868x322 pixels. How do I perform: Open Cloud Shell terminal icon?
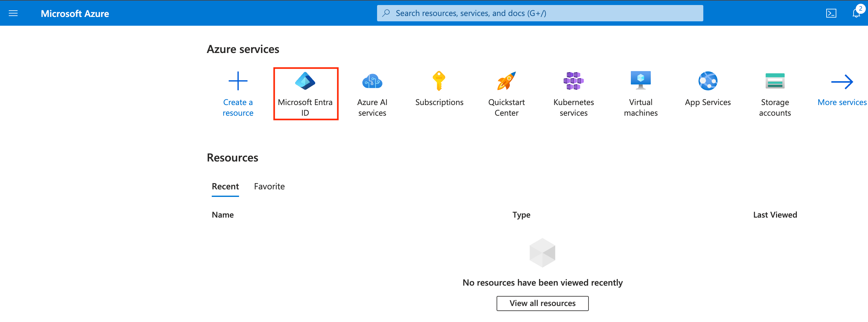(x=831, y=13)
